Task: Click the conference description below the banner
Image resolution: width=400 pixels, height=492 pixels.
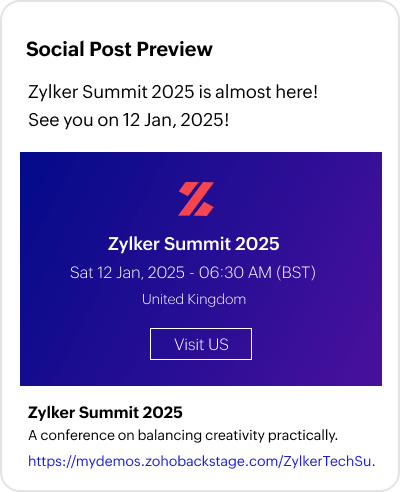Action: [x=183, y=435]
